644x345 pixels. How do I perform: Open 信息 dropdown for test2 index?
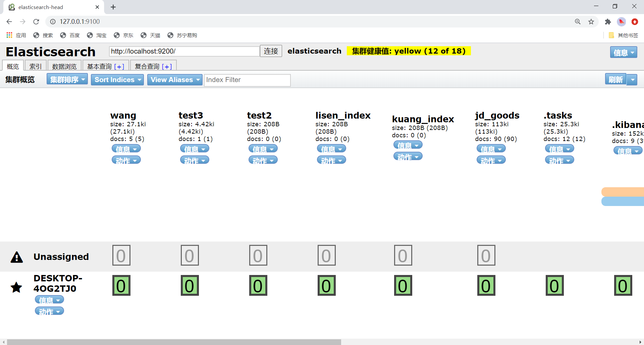coord(263,149)
